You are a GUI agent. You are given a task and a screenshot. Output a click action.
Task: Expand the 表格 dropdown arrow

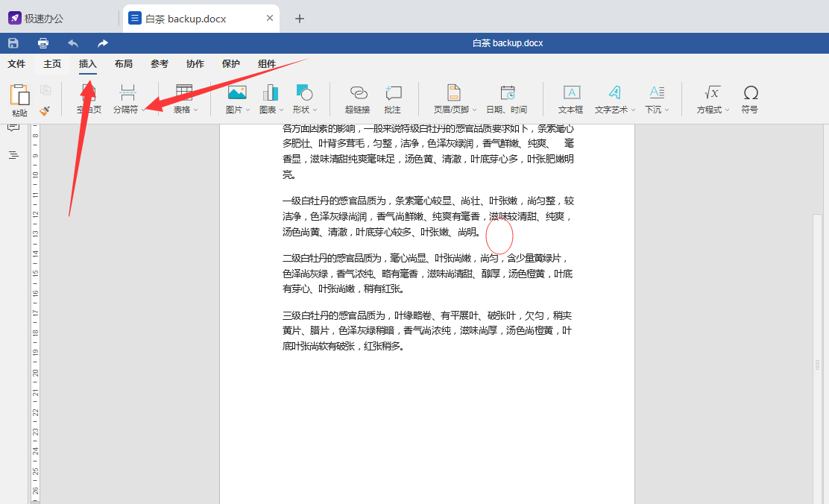(x=195, y=110)
